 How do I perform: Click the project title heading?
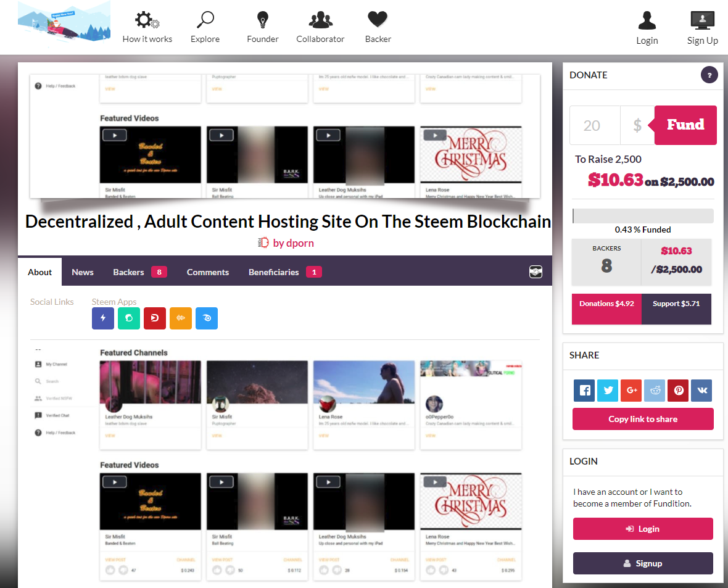(x=288, y=222)
